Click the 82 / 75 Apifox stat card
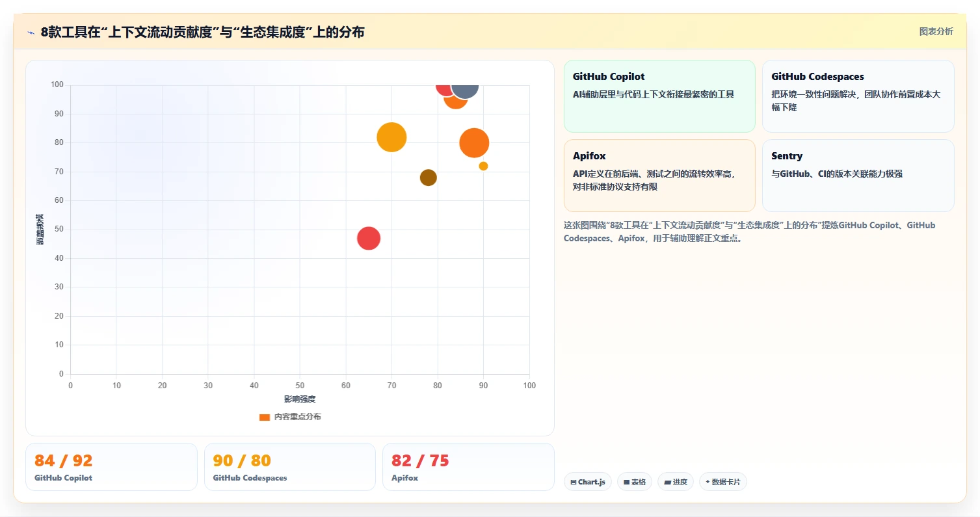The image size is (980, 517). click(468, 467)
